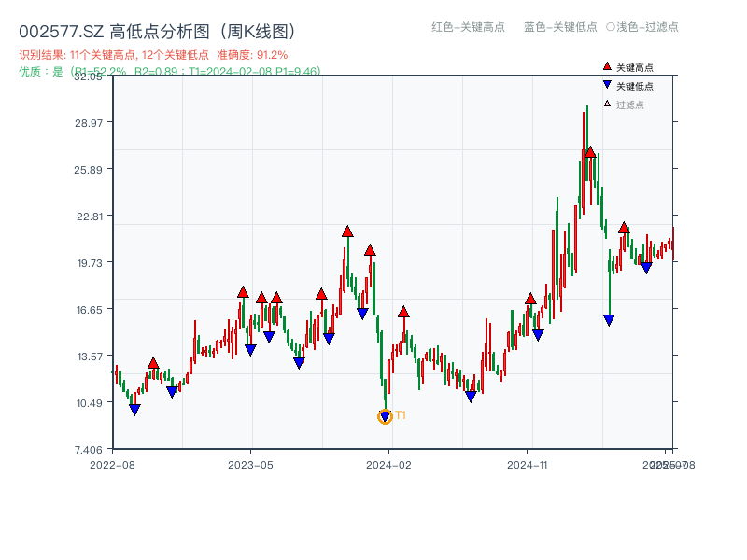Select the red triangle icon in the 关键高点 legend
This screenshot has width=747, height=560.
point(607,66)
